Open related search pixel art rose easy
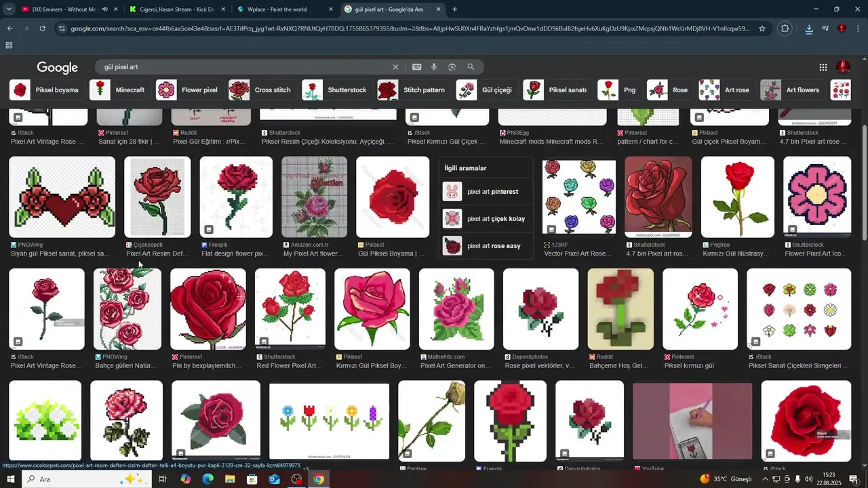The height and width of the screenshot is (488, 868). tap(485, 246)
